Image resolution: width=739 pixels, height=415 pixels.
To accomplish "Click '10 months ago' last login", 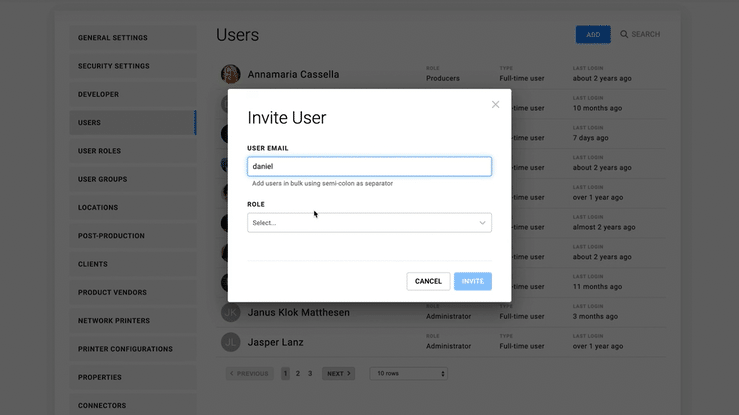I will (597, 108).
